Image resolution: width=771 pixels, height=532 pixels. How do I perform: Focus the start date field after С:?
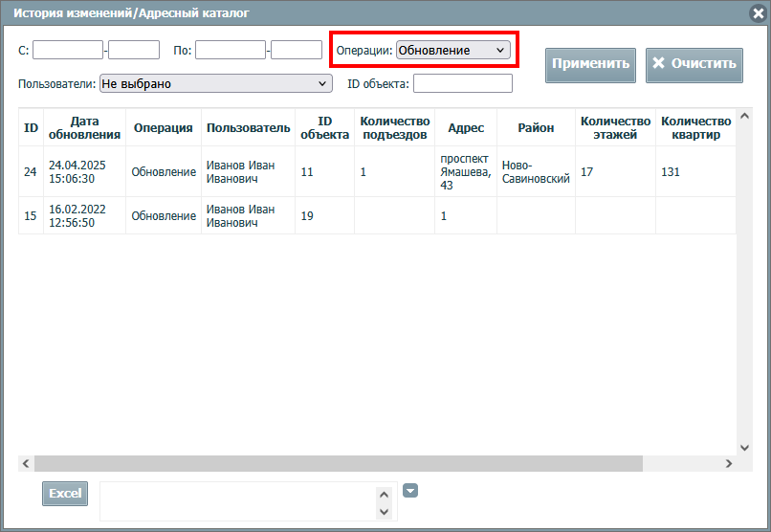68,50
